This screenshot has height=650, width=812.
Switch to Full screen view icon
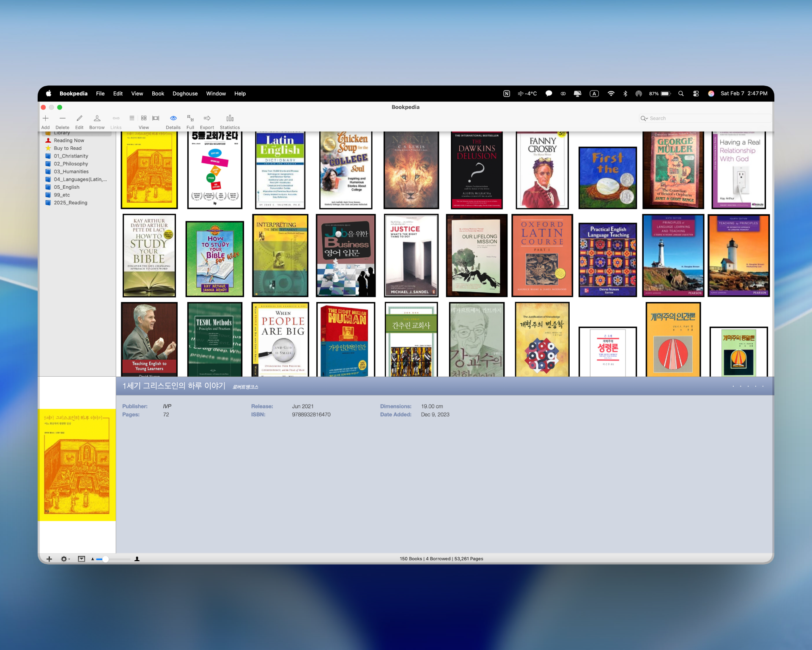click(x=190, y=118)
